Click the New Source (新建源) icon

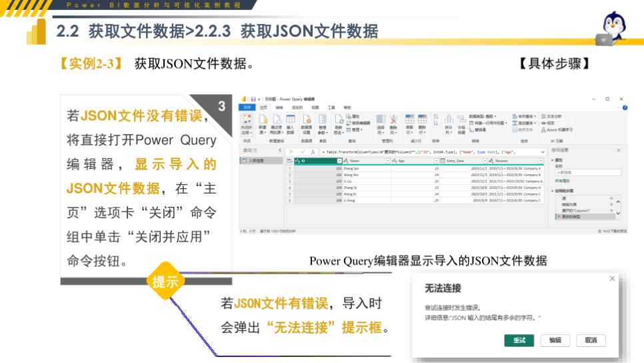[263, 120]
